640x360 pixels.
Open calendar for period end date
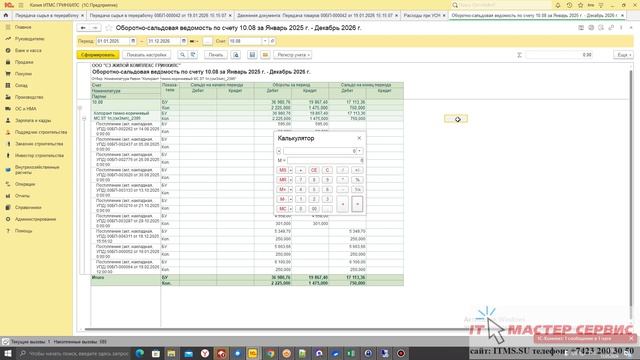point(184,41)
